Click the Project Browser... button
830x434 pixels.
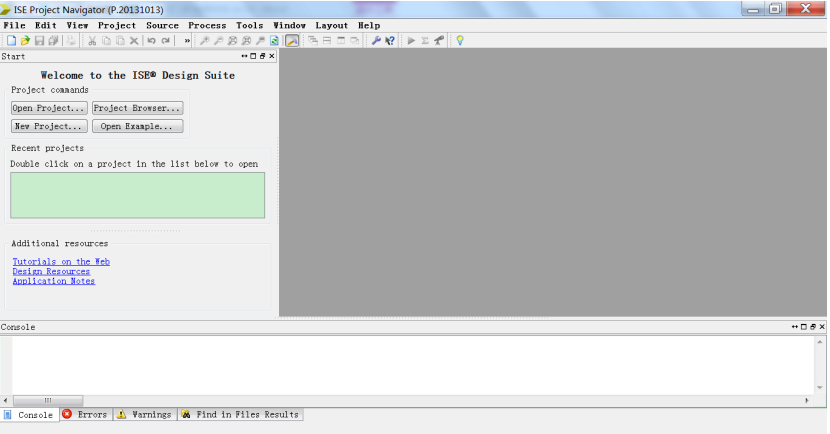138,108
